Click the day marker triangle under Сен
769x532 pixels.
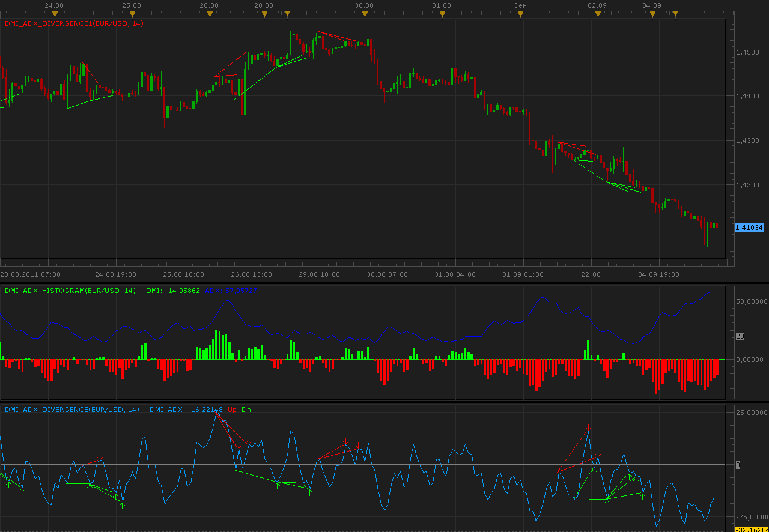(x=519, y=14)
